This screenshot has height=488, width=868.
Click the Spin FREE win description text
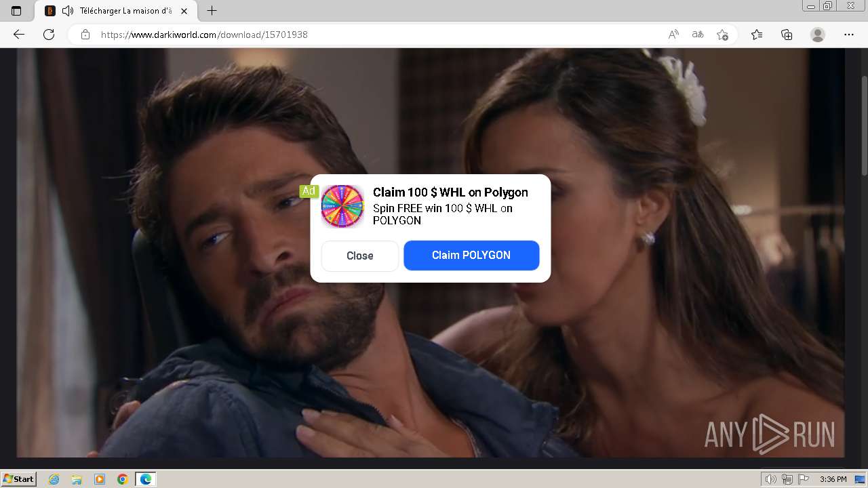click(443, 214)
